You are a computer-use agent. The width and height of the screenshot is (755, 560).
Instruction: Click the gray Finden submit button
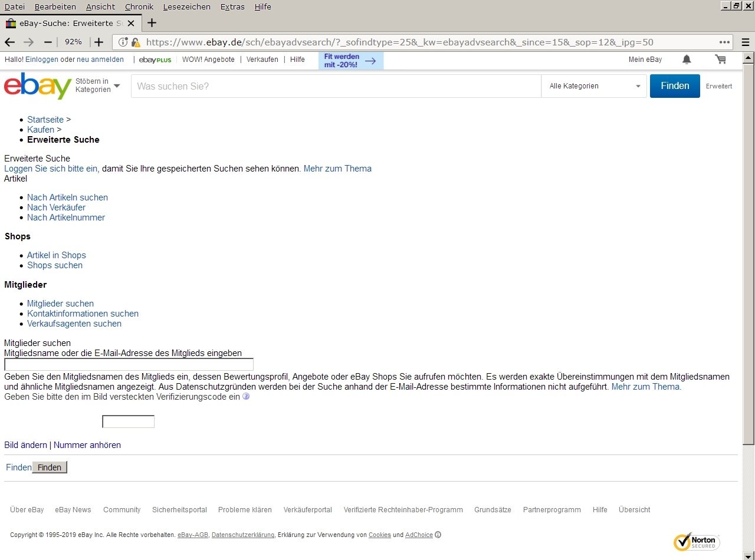50,467
